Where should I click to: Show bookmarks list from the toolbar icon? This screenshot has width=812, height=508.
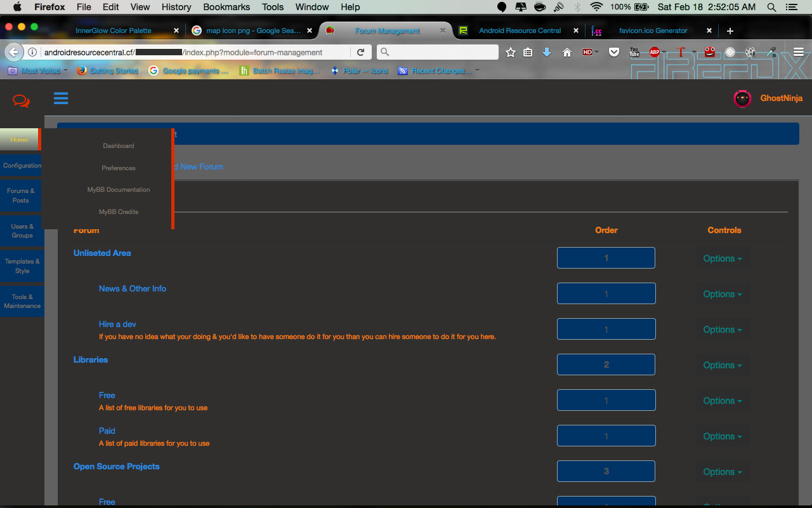[528, 53]
